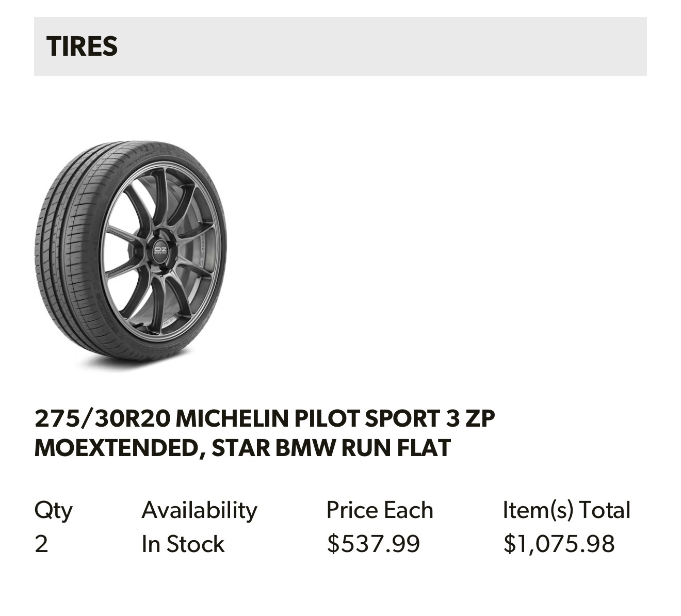Click the Qty column label
Screen dimensions: 681x616
[x=53, y=510]
